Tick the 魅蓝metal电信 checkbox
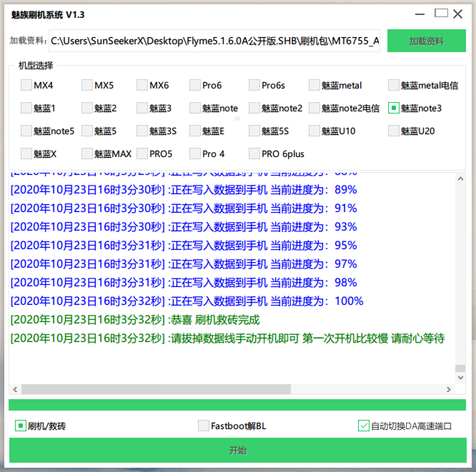Image resolution: width=476 pixels, height=472 pixels. click(x=393, y=85)
